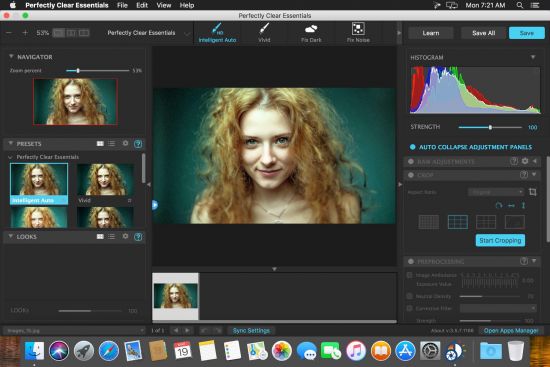Open the Corrective Filter dropdown
Viewport: 550px width, 367px height.
pos(498,308)
